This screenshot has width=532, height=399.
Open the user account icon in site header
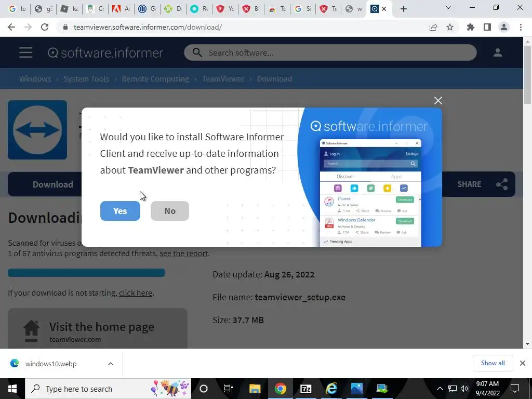(497, 52)
